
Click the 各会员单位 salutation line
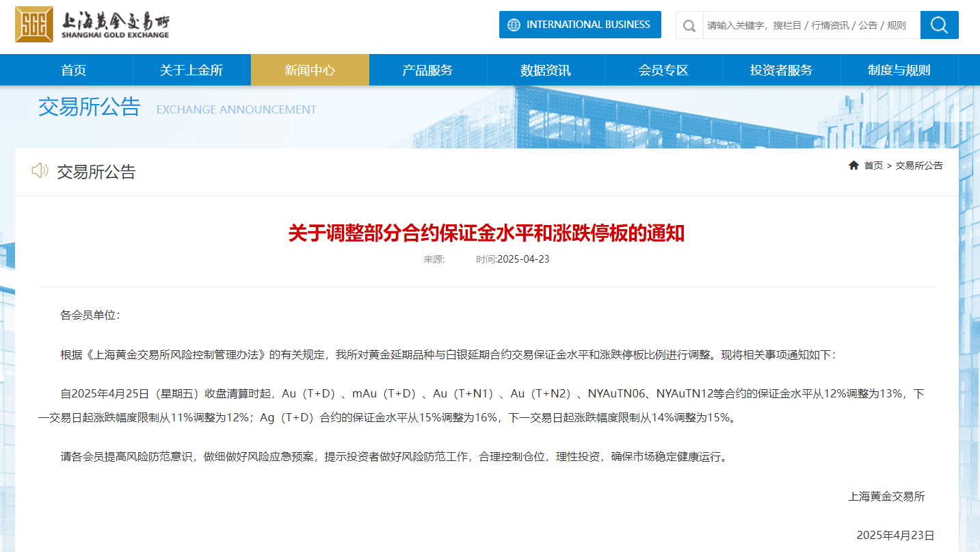(x=90, y=315)
